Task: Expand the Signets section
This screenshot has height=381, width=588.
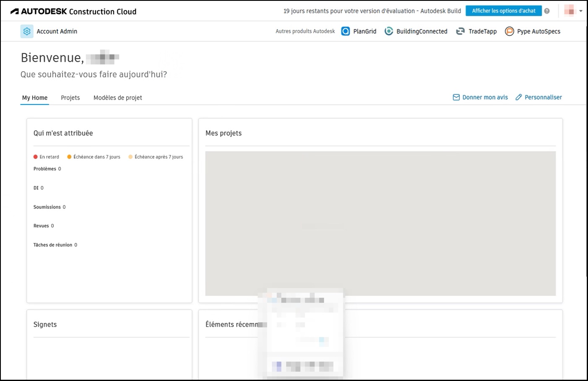Action: (x=45, y=324)
